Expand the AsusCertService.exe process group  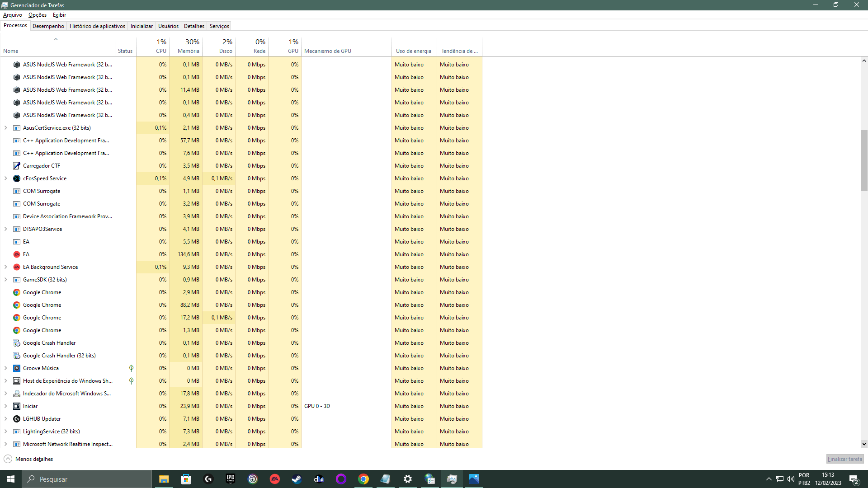(x=5, y=128)
